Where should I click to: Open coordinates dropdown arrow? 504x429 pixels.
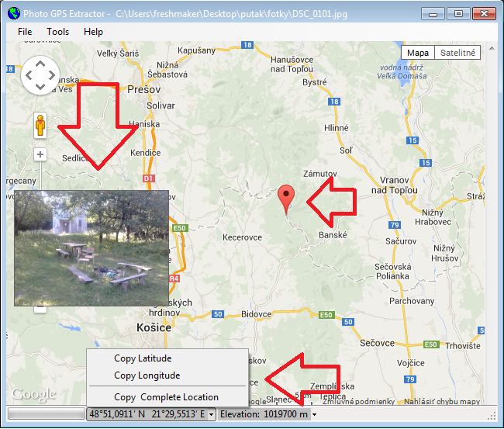(211, 414)
